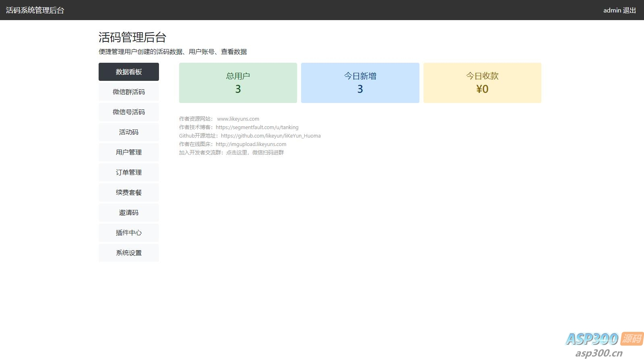Click the yellow 今日收款 stat card
This screenshot has height=362, width=644.
482,83
